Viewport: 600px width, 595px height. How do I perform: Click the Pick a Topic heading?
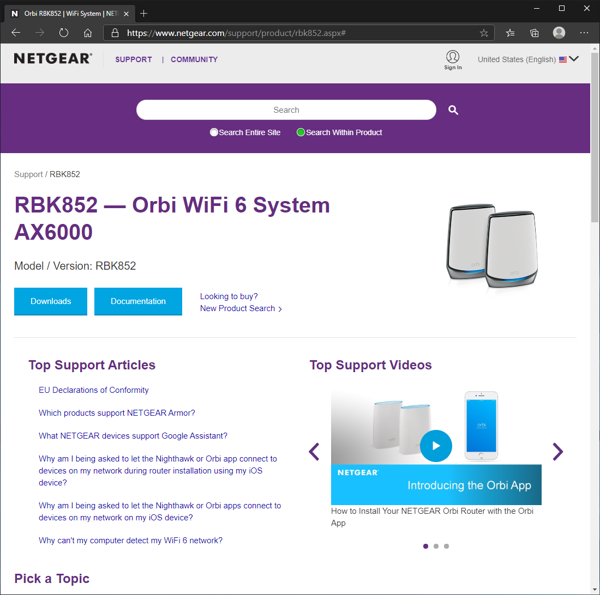(52, 579)
